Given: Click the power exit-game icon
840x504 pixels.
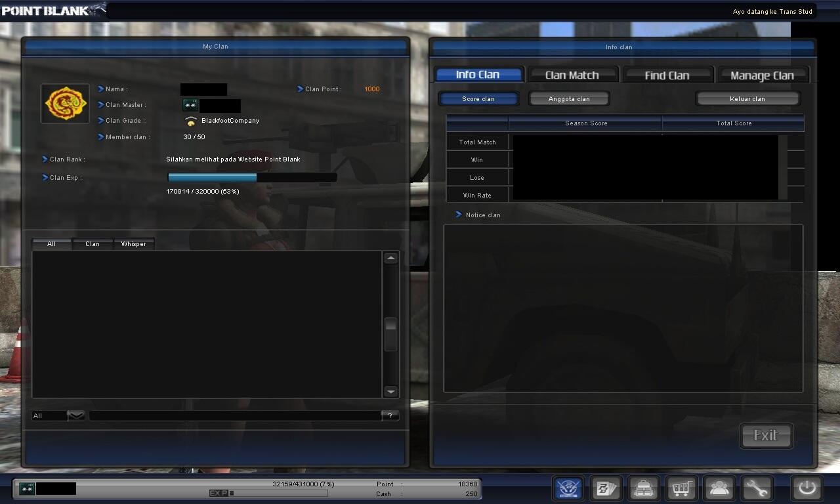Looking at the screenshot, I should coord(807,488).
